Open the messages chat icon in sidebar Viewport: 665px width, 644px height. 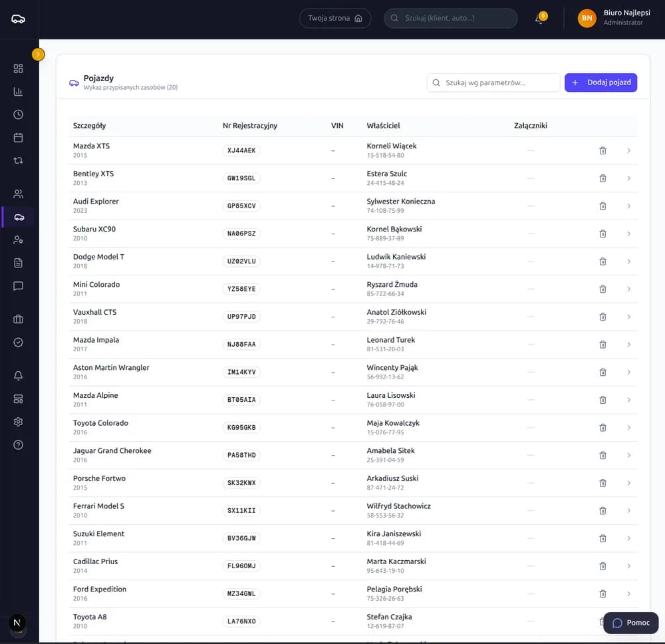pos(18,286)
